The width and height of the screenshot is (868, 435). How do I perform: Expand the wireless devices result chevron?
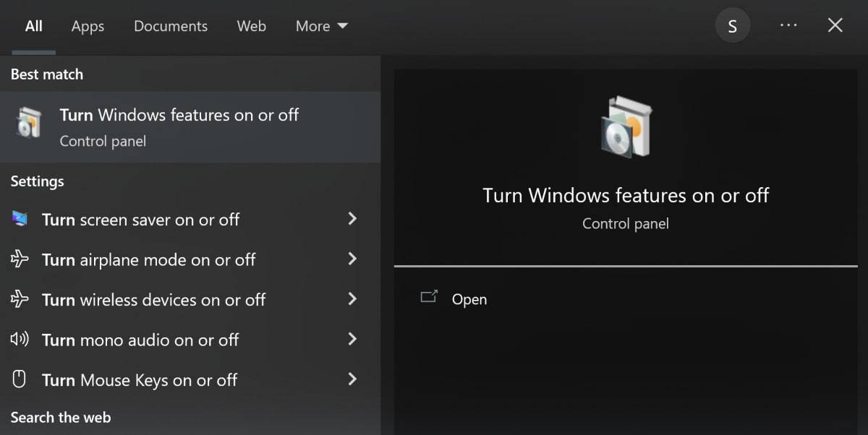352,298
